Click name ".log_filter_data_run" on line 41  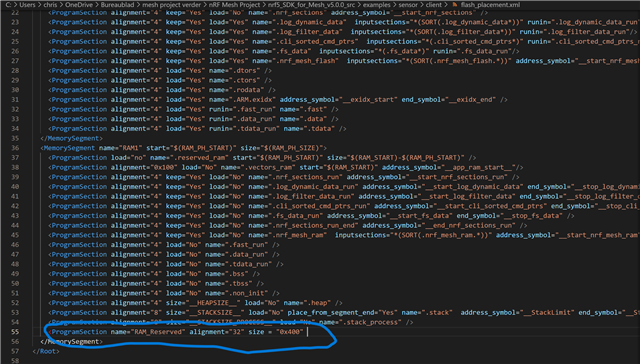pos(313,196)
